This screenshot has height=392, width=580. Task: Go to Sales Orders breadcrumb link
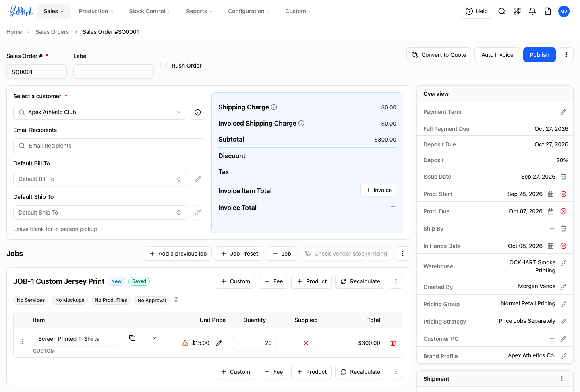[52, 32]
